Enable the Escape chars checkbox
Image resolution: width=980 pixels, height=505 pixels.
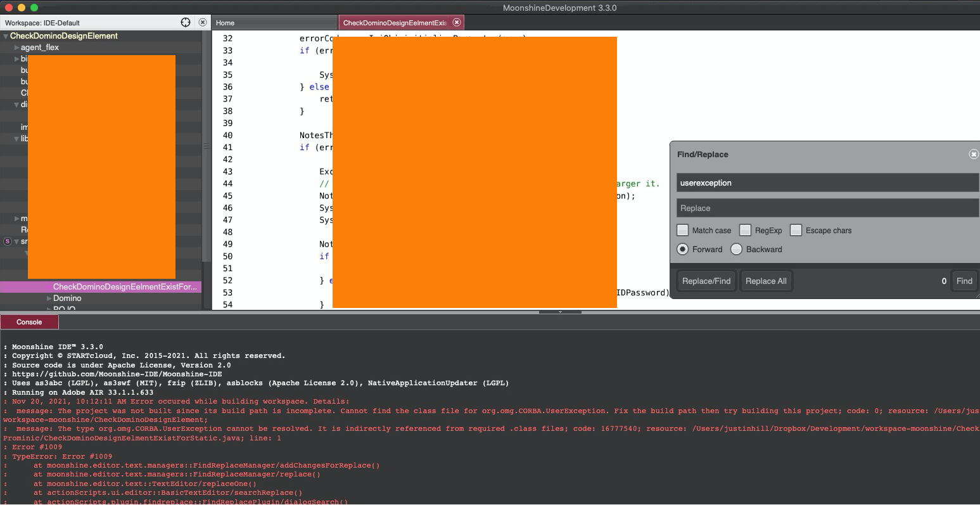[x=796, y=230]
